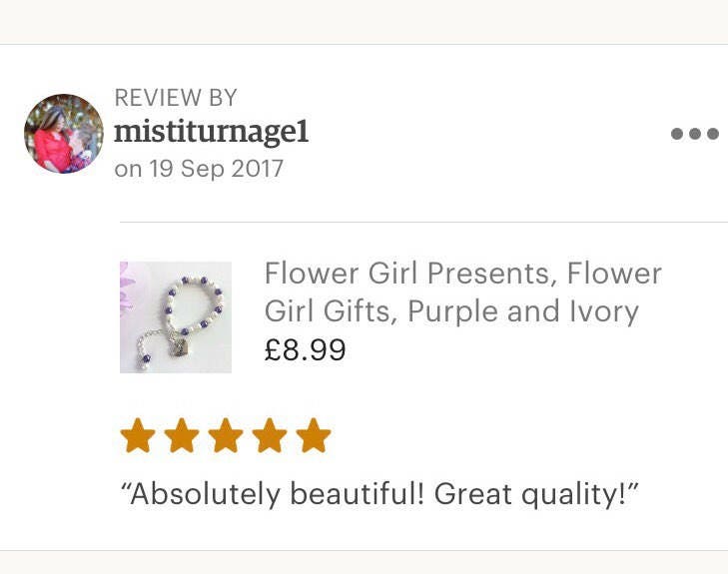Open the mistiturnage1 profile link
This screenshot has height=574, width=728.
click(211, 132)
